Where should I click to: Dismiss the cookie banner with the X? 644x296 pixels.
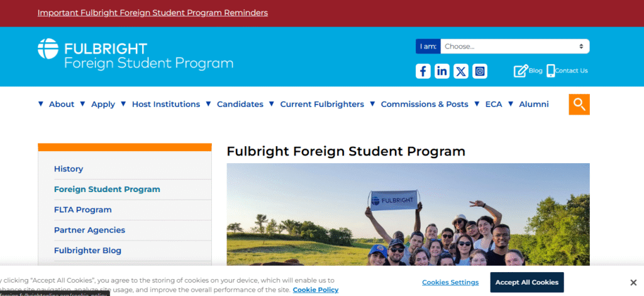tap(633, 282)
